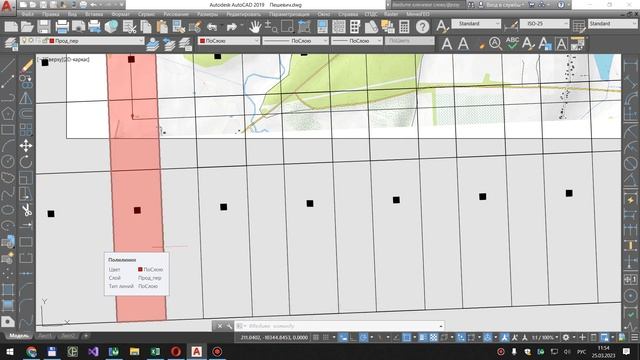The width and height of the screenshot is (640, 360).
Task: Click the Plot printer icon
Action: (x=62, y=27)
